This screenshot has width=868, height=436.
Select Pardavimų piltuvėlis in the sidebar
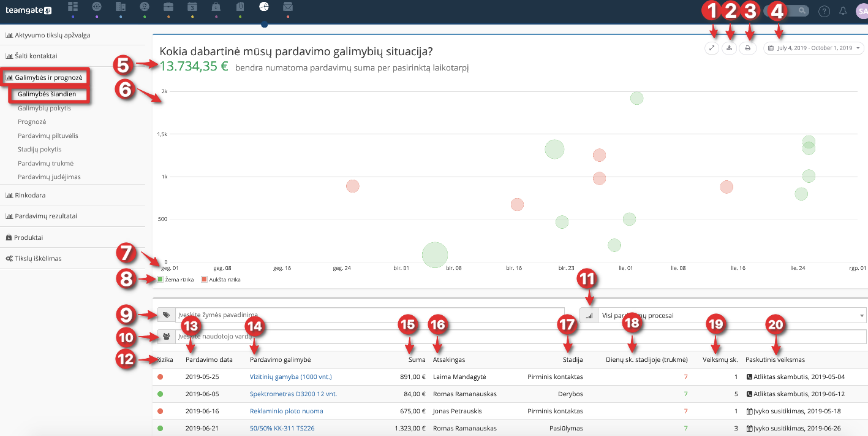[x=48, y=136]
